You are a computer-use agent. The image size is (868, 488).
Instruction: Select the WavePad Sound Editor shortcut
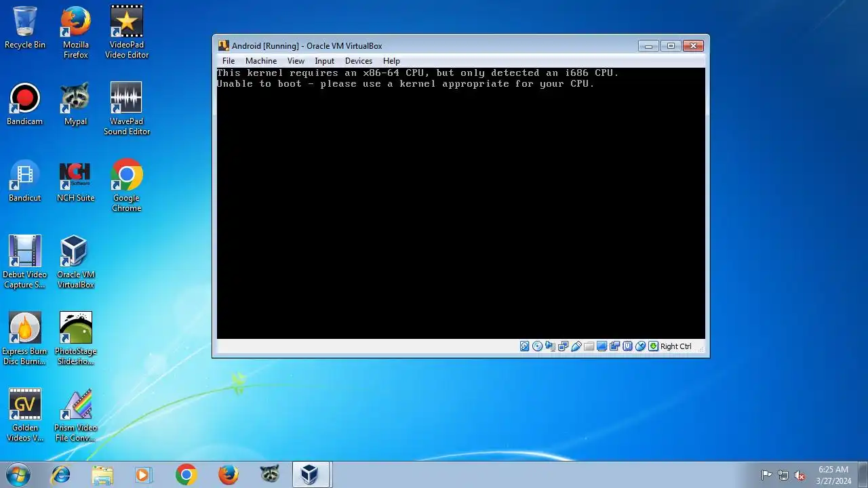pos(127,109)
